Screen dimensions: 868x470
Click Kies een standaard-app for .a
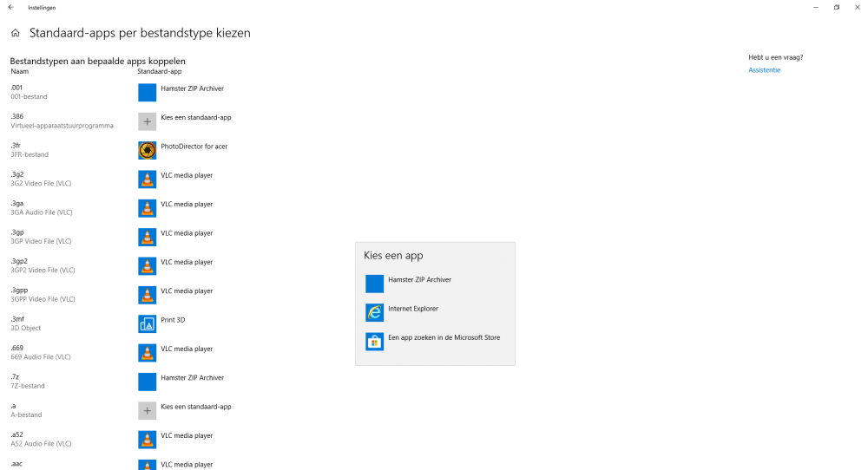(x=196, y=407)
